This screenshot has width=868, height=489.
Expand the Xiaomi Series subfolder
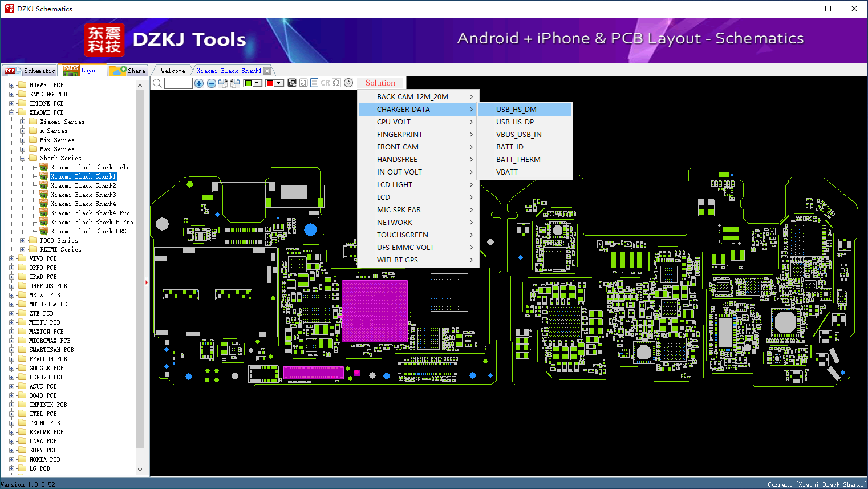click(22, 122)
